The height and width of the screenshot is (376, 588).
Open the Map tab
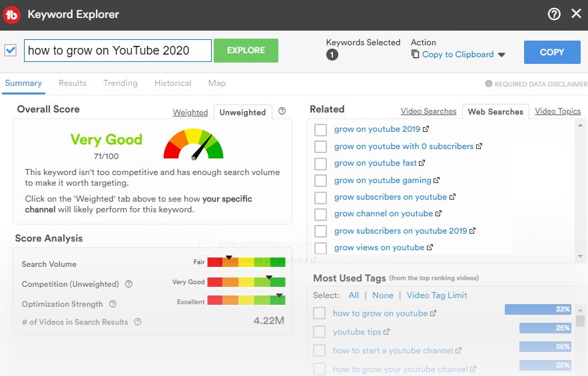[217, 83]
